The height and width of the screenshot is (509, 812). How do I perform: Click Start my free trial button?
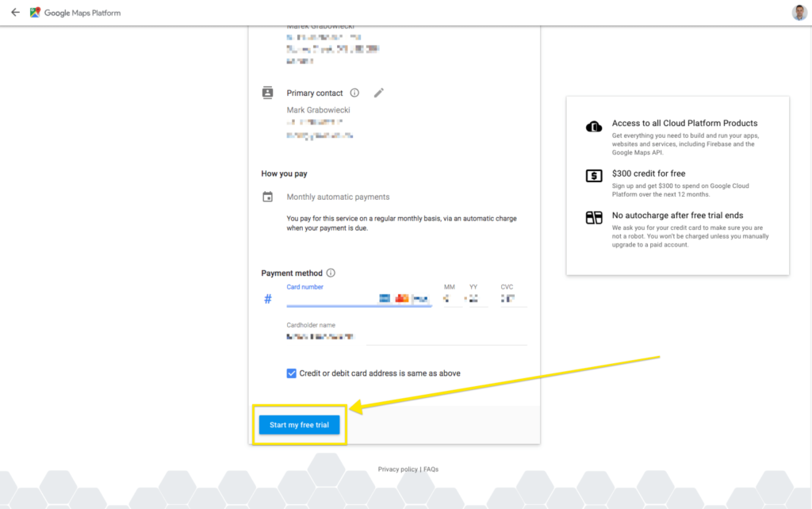(299, 425)
